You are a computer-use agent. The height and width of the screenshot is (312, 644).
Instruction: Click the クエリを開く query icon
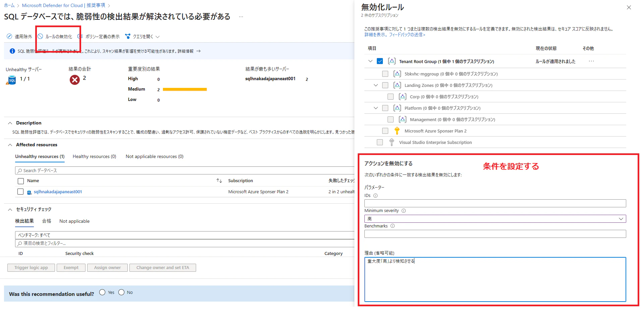pyautogui.click(x=127, y=37)
